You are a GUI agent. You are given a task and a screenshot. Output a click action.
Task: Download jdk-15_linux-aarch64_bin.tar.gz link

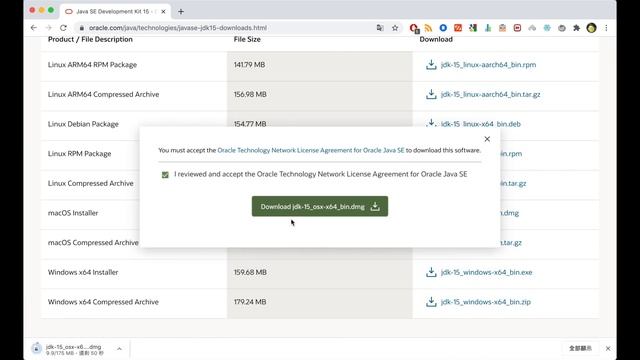490,94
